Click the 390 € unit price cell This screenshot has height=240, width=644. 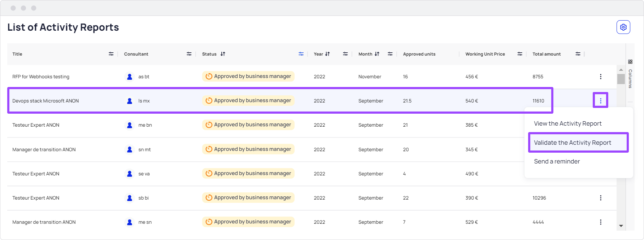click(471, 198)
